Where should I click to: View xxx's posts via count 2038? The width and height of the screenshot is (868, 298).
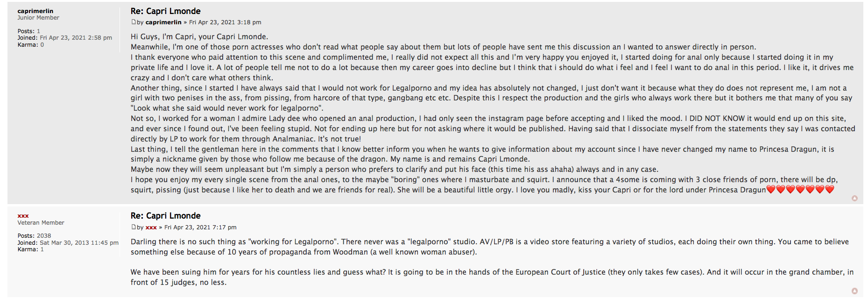pos(44,236)
